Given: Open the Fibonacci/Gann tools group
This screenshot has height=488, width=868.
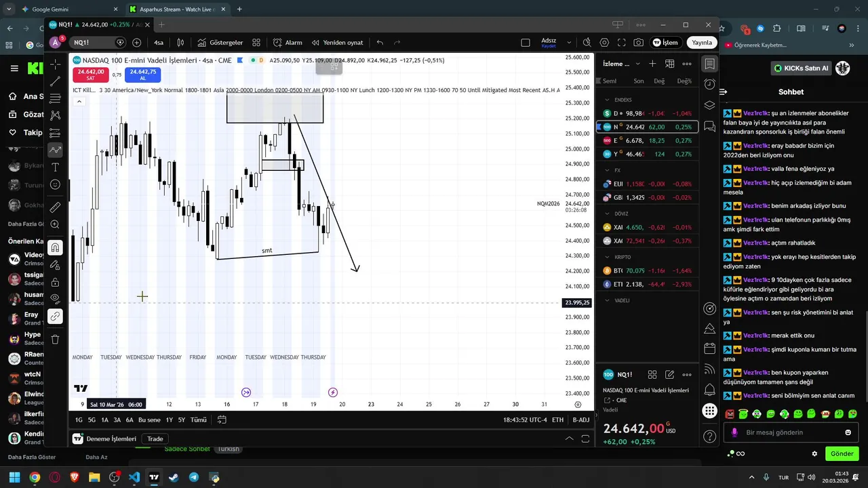Looking at the screenshot, I should 56,98.
